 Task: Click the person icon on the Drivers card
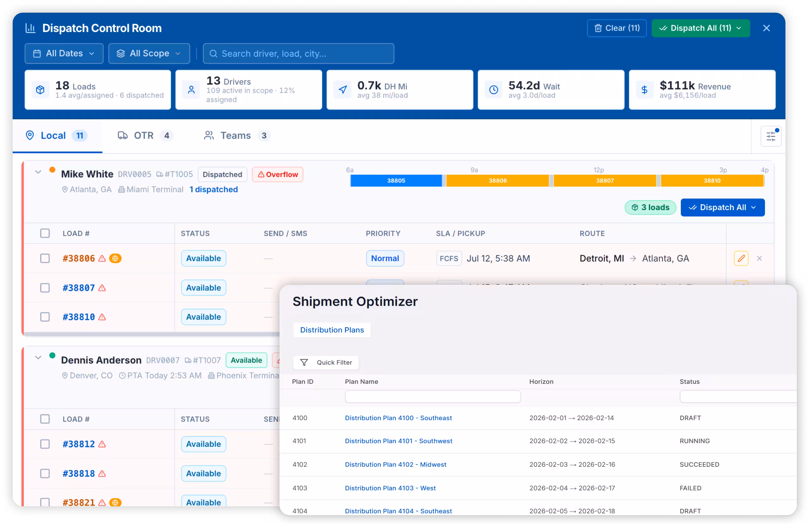(191, 90)
